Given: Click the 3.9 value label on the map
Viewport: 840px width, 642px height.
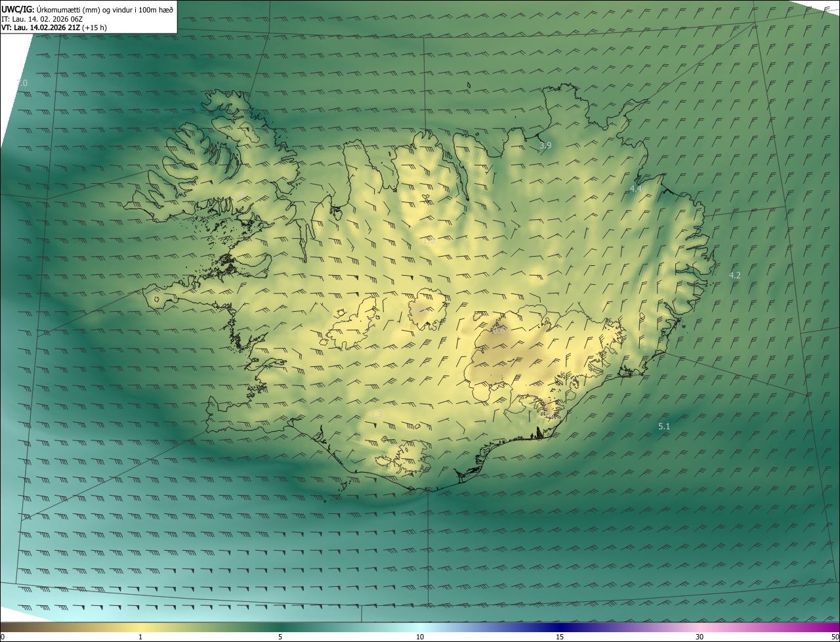Looking at the screenshot, I should (x=545, y=146).
